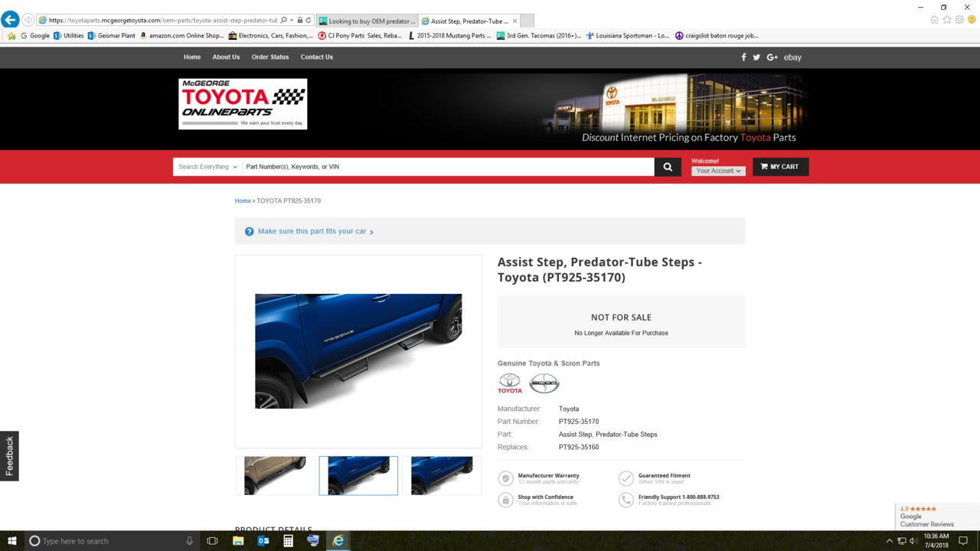
Task: Open the Google Customer Reviews badge
Action: click(937, 517)
